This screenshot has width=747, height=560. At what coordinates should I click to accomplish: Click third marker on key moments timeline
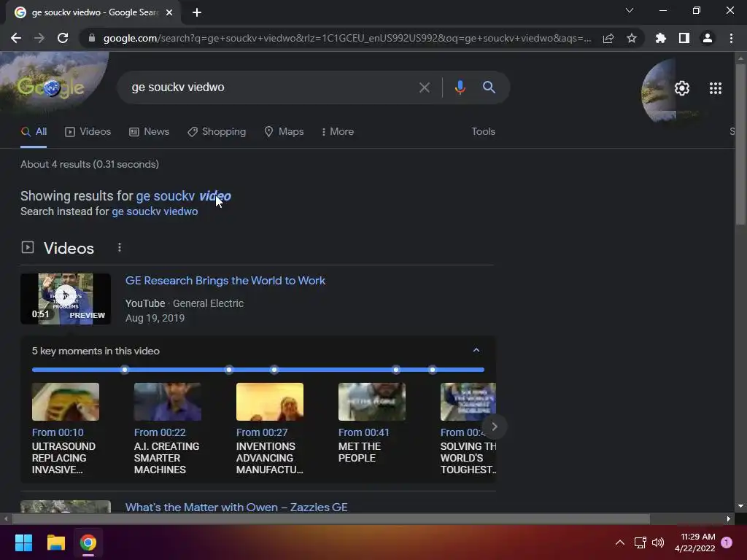tap(274, 370)
